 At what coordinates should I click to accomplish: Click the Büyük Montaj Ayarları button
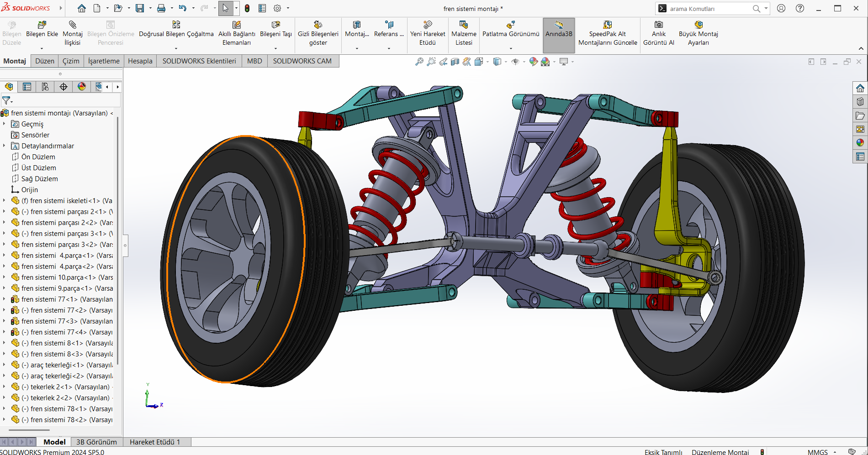[x=698, y=33]
